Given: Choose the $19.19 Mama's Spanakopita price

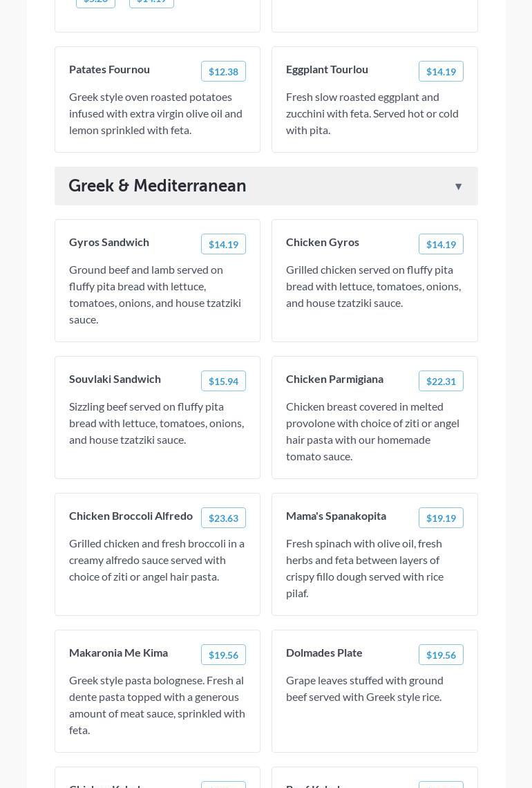Looking at the screenshot, I should coord(441,518).
